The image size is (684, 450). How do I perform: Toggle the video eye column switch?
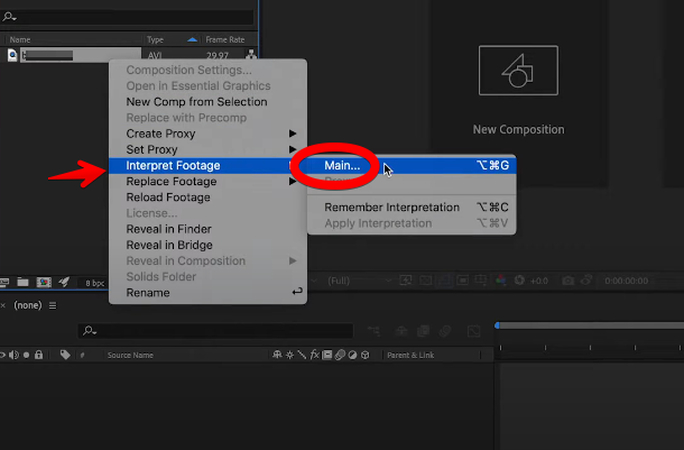coord(2,355)
